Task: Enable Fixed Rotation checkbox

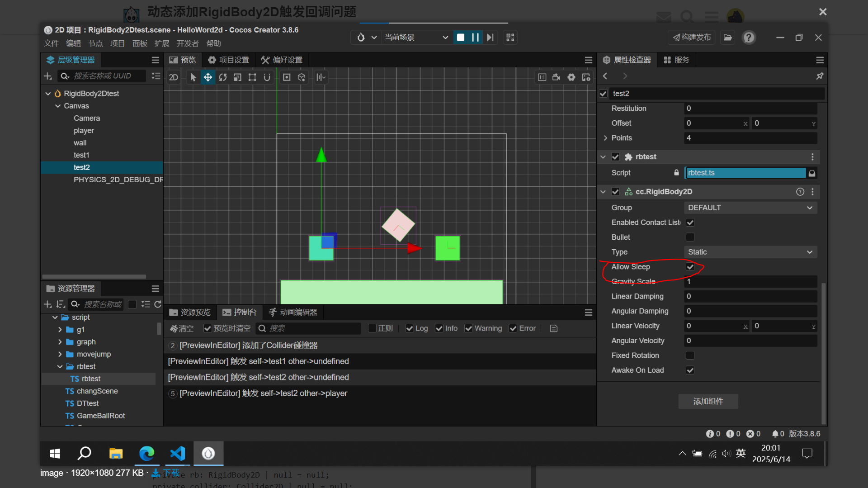Action: (690, 355)
